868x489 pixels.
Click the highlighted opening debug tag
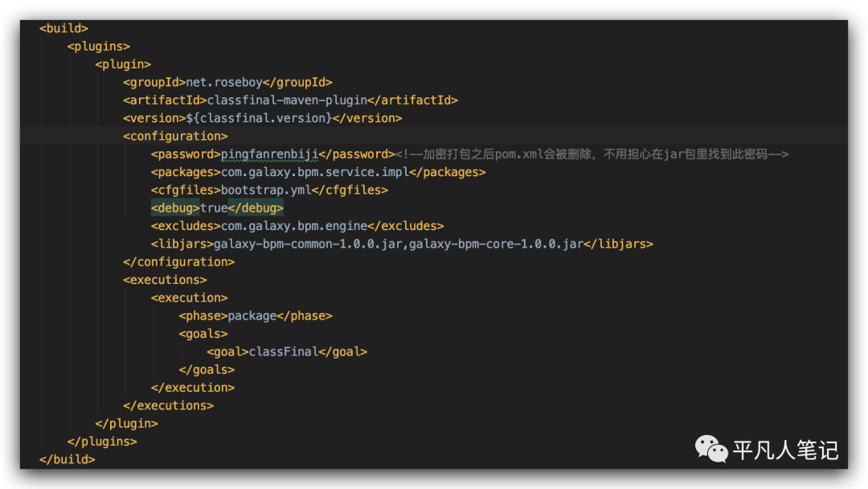pyautogui.click(x=175, y=208)
